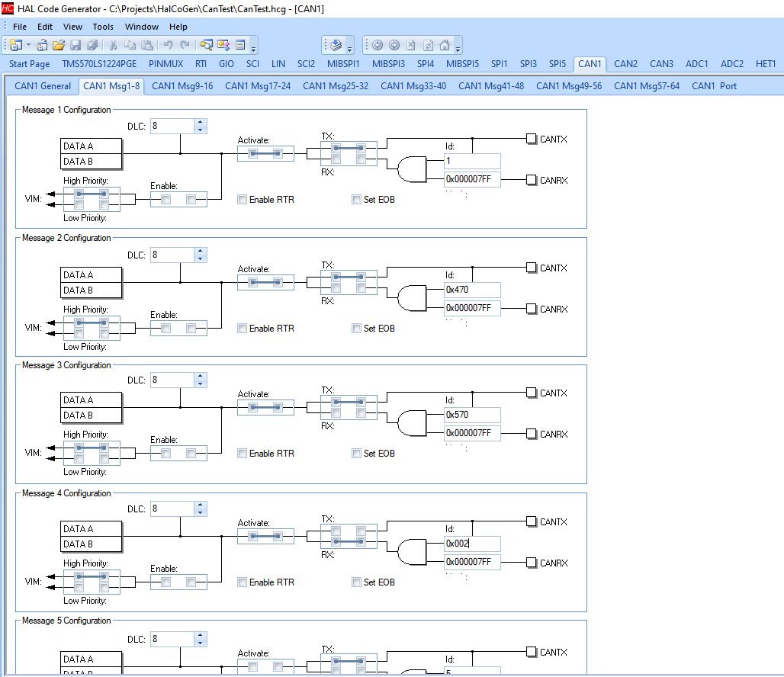The image size is (784, 677).
Task: Enable RTR for Message 3
Action: pyautogui.click(x=243, y=454)
